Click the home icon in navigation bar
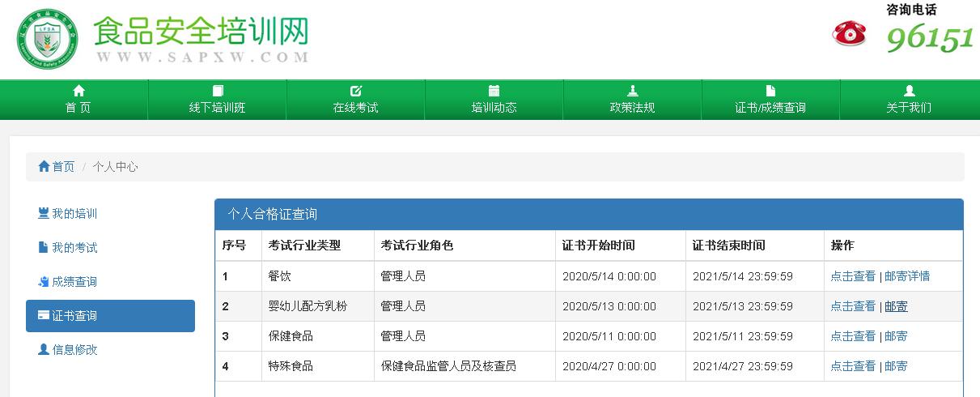This screenshot has height=397, width=980. [78, 91]
